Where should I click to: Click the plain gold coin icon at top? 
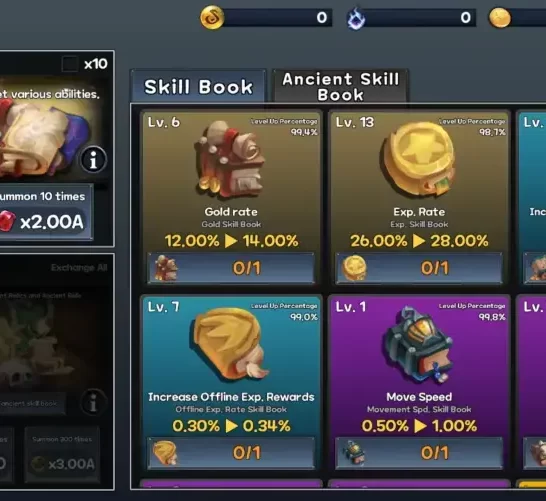(500, 18)
